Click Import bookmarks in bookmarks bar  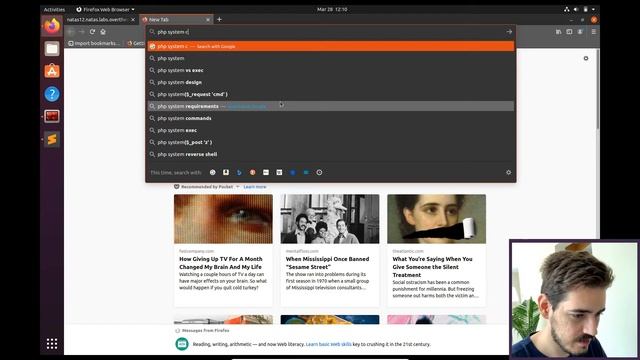pyautogui.click(x=94, y=43)
